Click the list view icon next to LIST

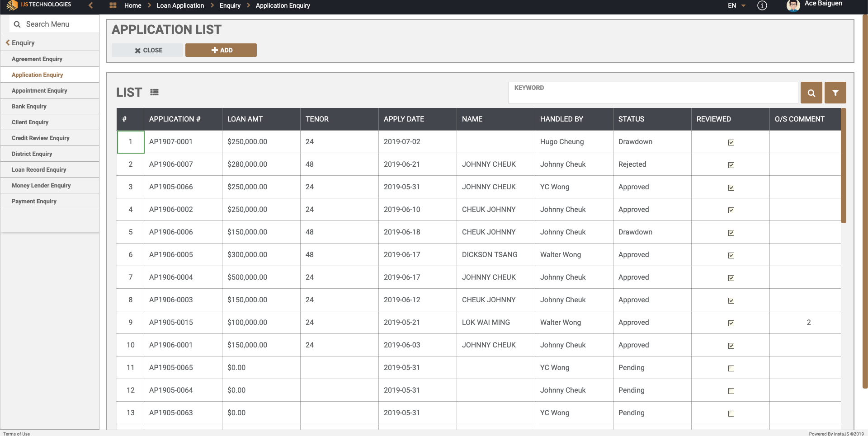coord(154,92)
